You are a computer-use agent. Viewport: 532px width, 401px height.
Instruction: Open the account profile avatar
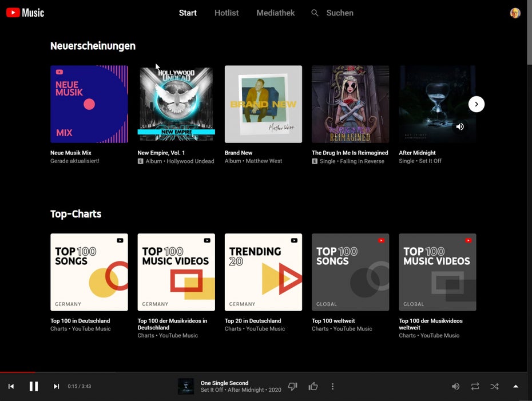click(x=515, y=13)
